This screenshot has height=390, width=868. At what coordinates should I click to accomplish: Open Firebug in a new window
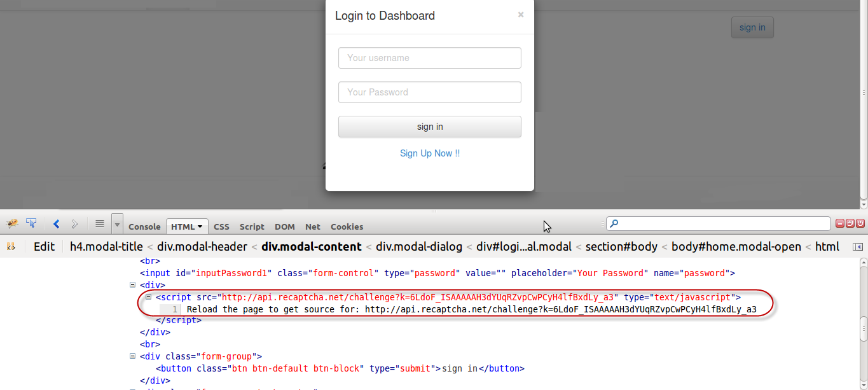pos(850,223)
